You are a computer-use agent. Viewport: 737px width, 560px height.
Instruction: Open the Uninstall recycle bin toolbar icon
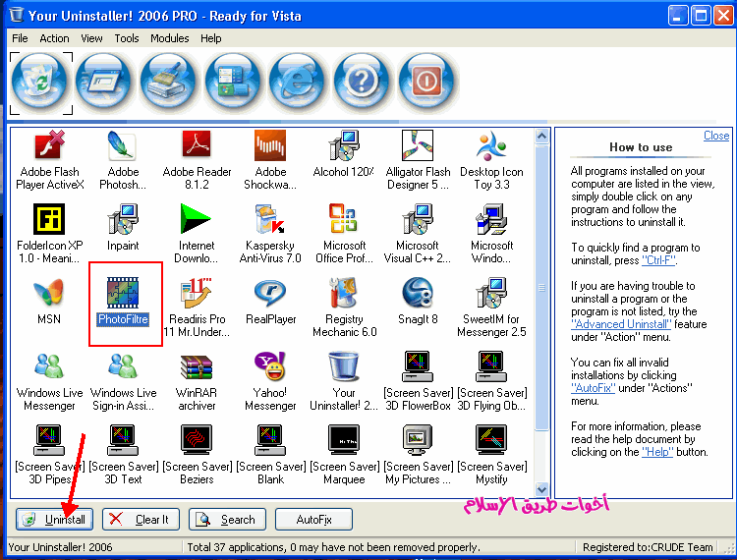pyautogui.click(x=41, y=83)
